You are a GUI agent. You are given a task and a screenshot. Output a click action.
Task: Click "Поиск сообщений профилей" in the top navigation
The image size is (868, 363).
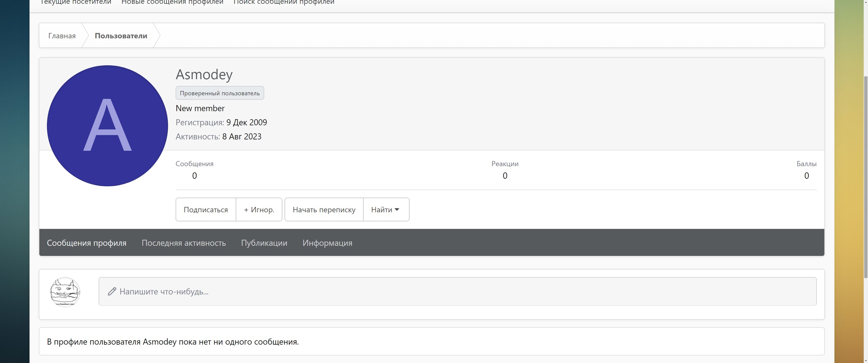(284, 3)
